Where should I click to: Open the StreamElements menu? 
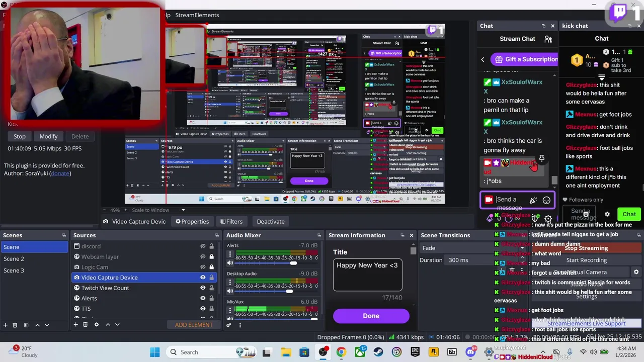(x=197, y=15)
